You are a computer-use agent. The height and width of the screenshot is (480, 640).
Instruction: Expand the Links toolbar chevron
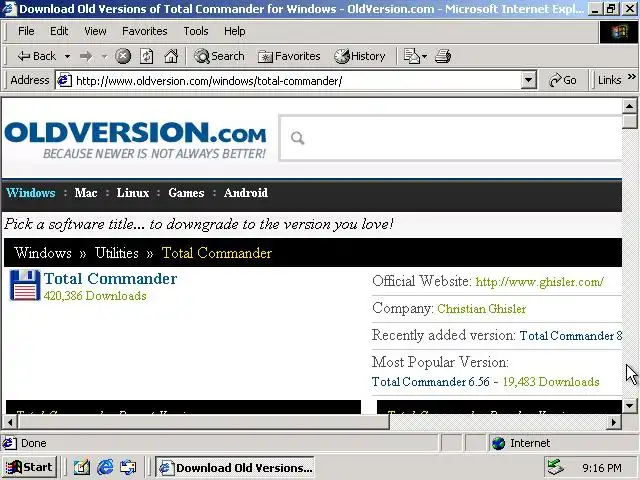pos(631,77)
